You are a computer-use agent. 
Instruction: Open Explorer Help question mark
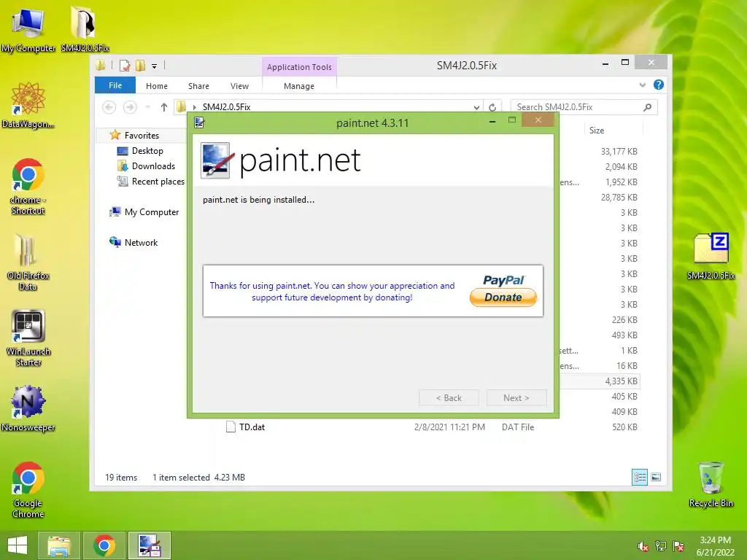pos(659,85)
